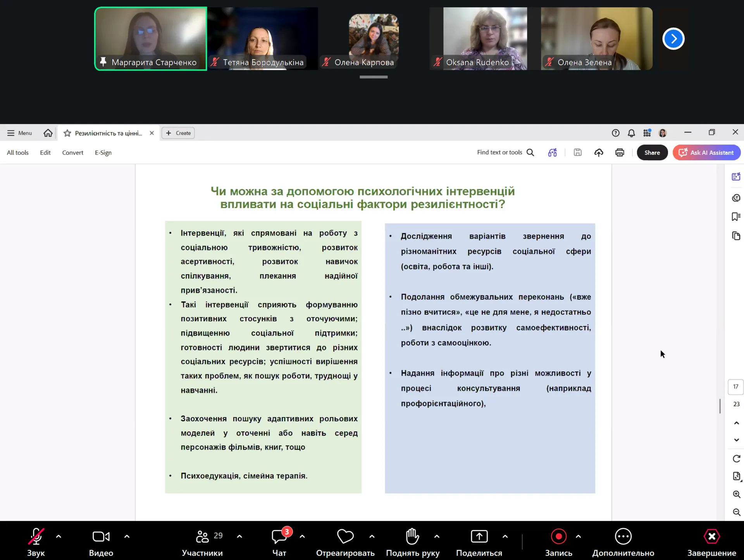The height and width of the screenshot is (560, 744).
Task: Toggle recording with Запись button
Action: coord(558,543)
